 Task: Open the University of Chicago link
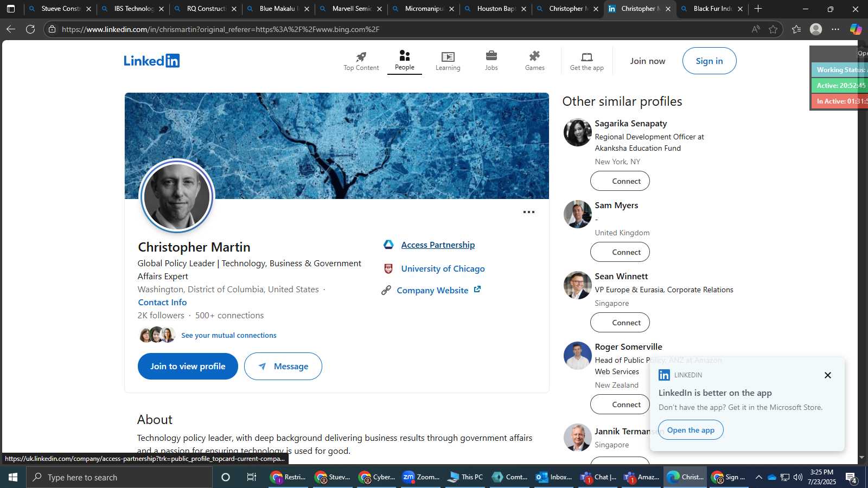coord(443,268)
